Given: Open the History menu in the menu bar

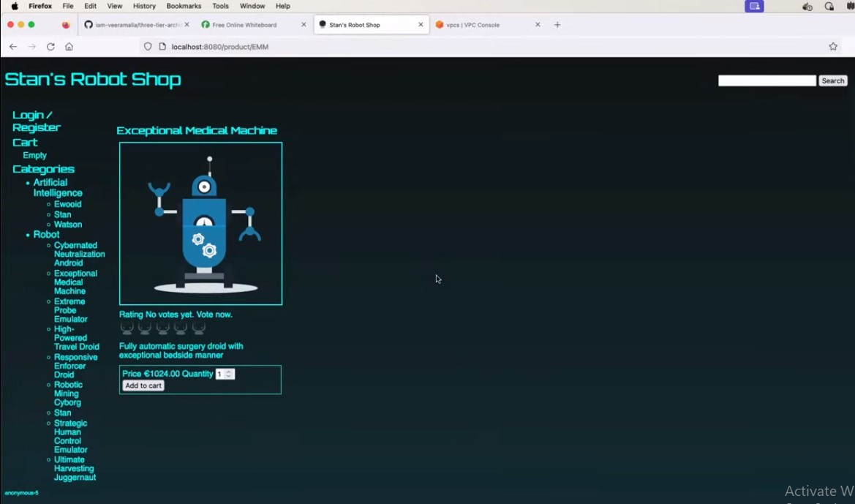Looking at the screenshot, I should [x=144, y=6].
